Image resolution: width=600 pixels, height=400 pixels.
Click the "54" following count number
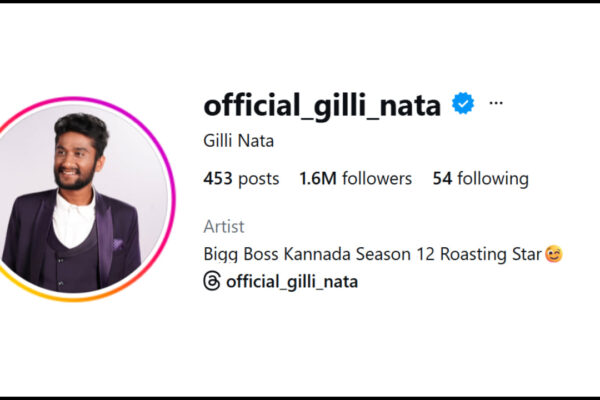coord(442,179)
